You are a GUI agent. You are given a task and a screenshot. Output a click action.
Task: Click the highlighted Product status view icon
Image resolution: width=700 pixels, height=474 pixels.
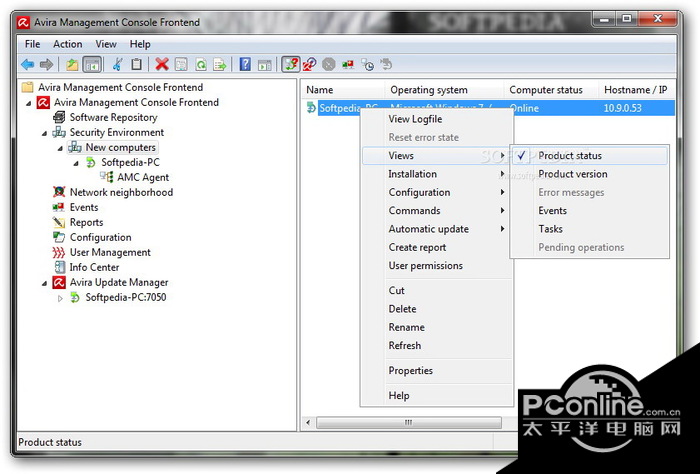tap(291, 64)
